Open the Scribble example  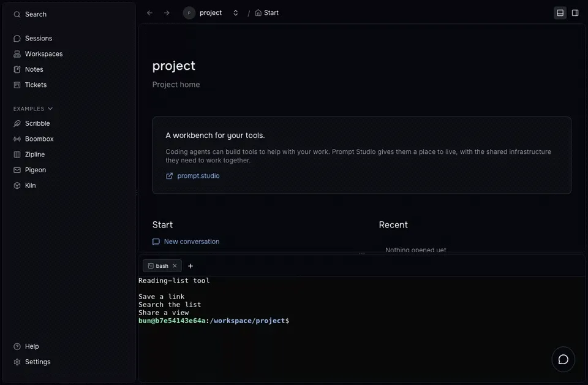point(69,123)
